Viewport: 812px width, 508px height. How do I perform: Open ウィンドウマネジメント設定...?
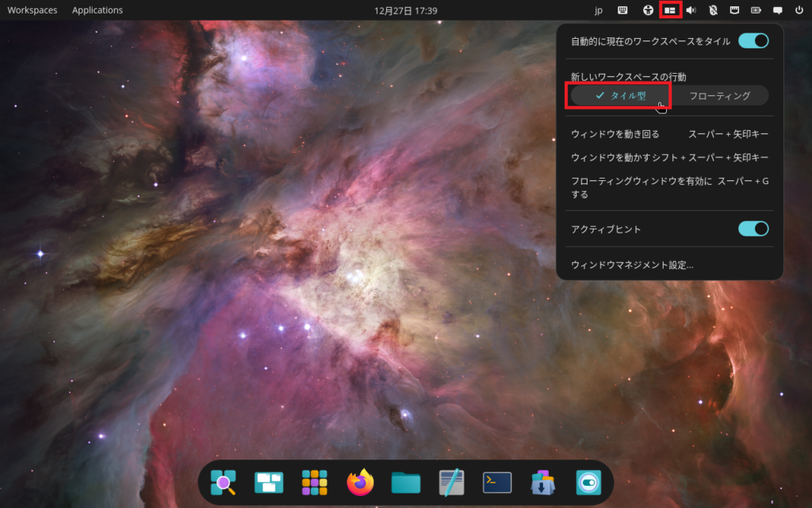pyautogui.click(x=632, y=265)
